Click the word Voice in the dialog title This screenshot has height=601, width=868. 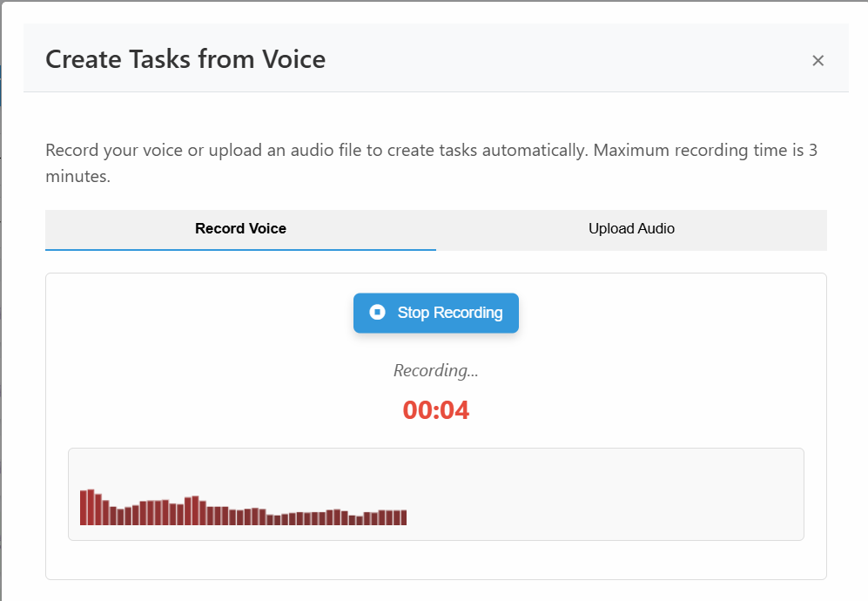(x=294, y=58)
